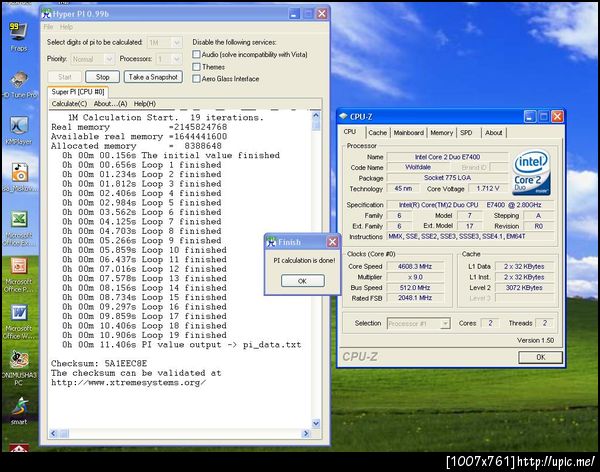Open the Hyper PI Help menu

(66, 27)
